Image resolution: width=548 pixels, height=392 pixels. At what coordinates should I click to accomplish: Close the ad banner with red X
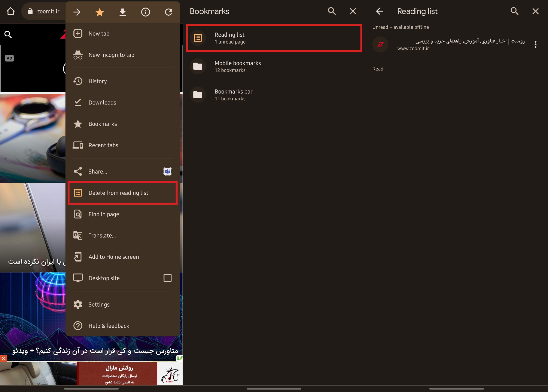point(3,358)
